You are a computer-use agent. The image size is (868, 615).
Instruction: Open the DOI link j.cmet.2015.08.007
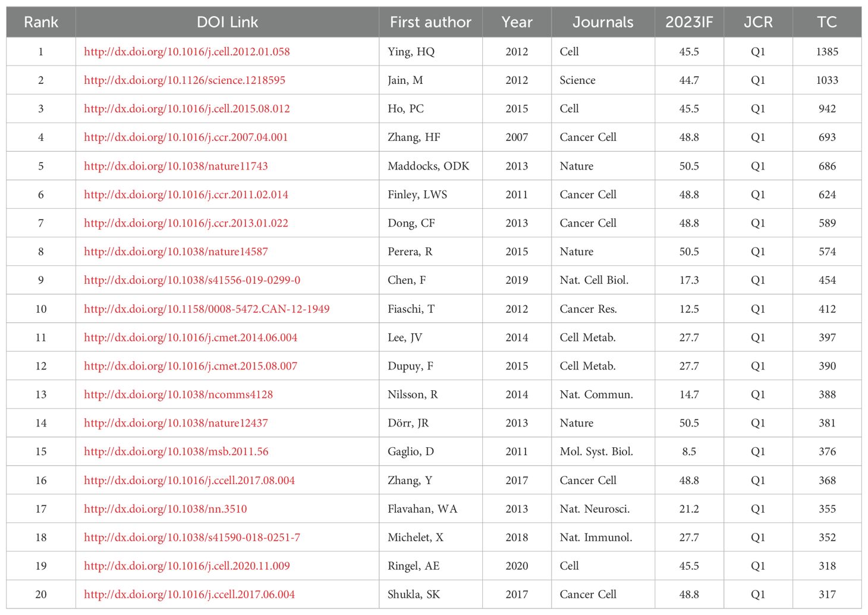pos(190,366)
